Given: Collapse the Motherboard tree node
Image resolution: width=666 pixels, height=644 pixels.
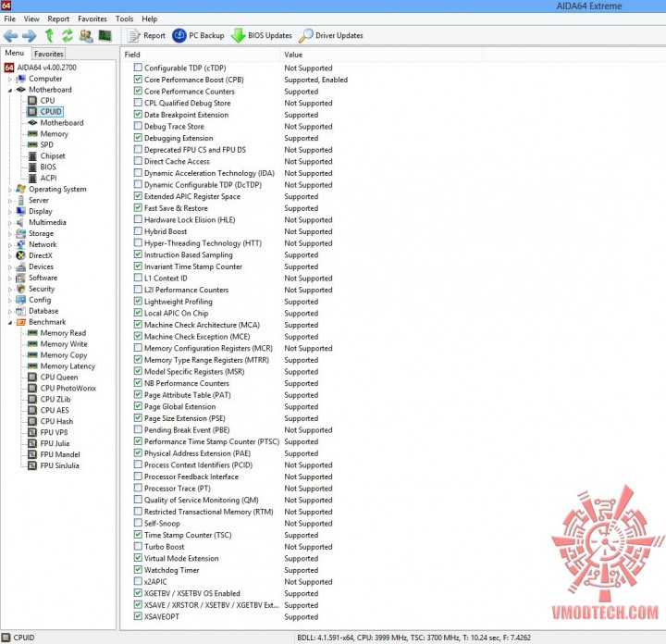Looking at the screenshot, I should coord(10,90).
